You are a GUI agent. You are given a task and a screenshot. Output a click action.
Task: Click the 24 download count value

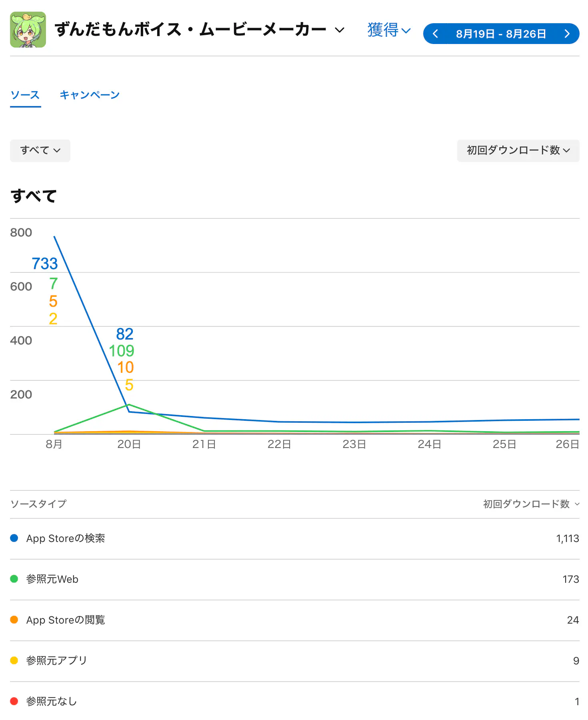(x=573, y=620)
